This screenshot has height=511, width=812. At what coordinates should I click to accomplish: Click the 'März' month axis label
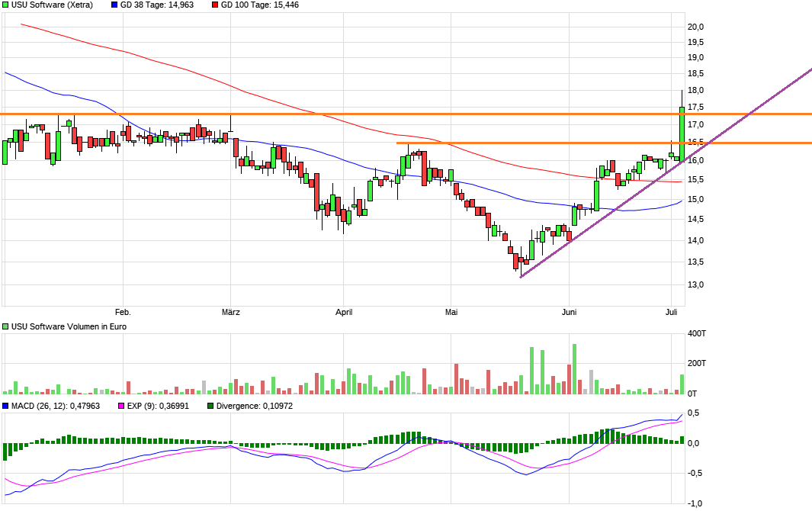[230, 312]
